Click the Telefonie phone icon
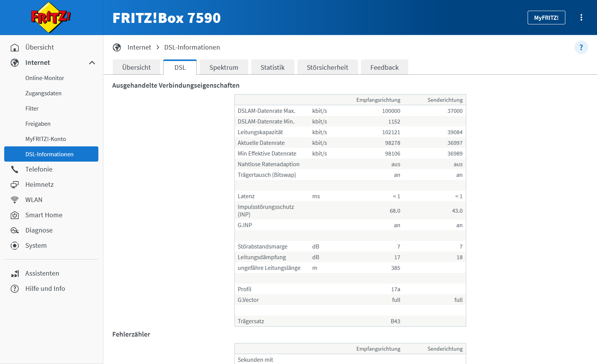 point(14,169)
